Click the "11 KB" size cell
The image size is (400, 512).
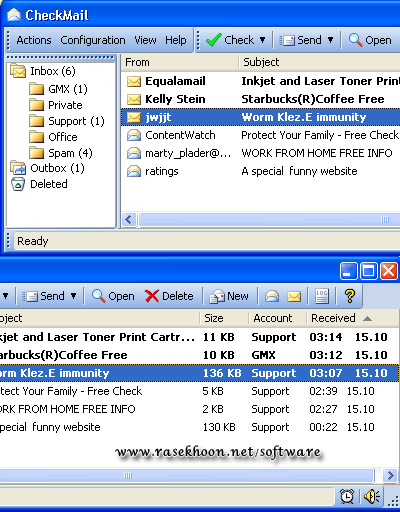coord(219,337)
